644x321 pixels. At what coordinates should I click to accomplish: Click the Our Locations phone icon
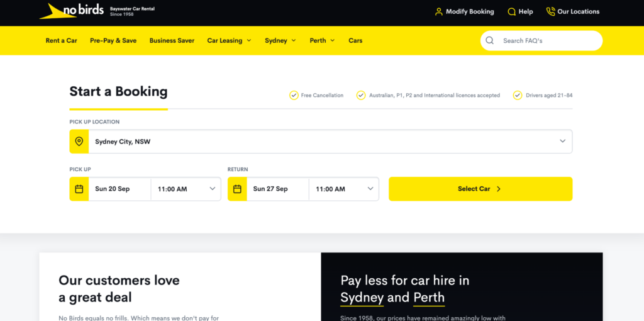(550, 11)
